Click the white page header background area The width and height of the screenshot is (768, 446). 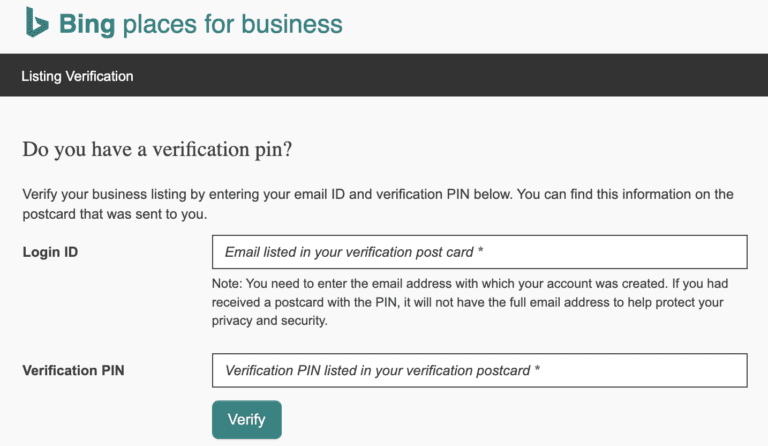coord(560,25)
